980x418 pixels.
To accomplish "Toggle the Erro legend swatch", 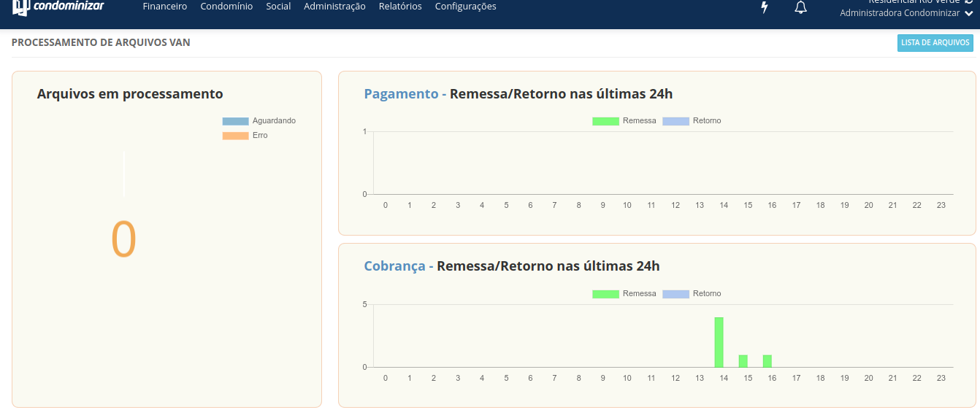I will point(235,136).
